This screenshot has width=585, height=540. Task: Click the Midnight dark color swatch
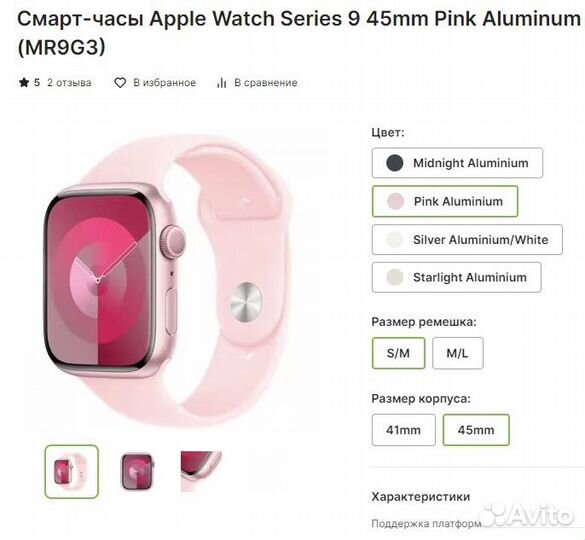[x=394, y=163]
